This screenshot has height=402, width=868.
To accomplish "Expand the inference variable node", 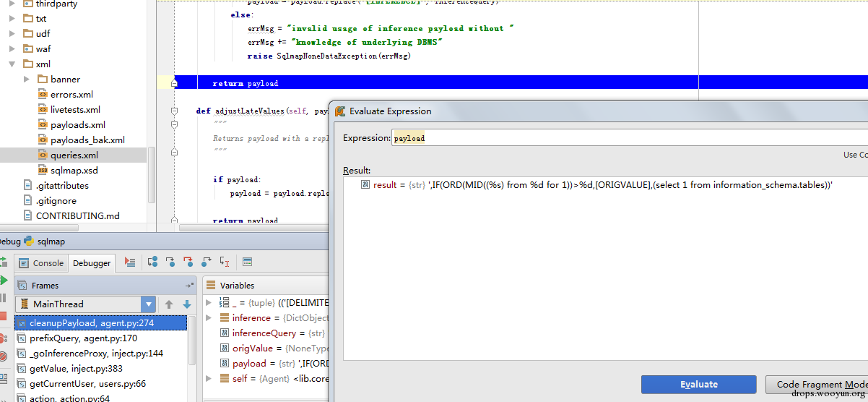I will [x=209, y=318].
